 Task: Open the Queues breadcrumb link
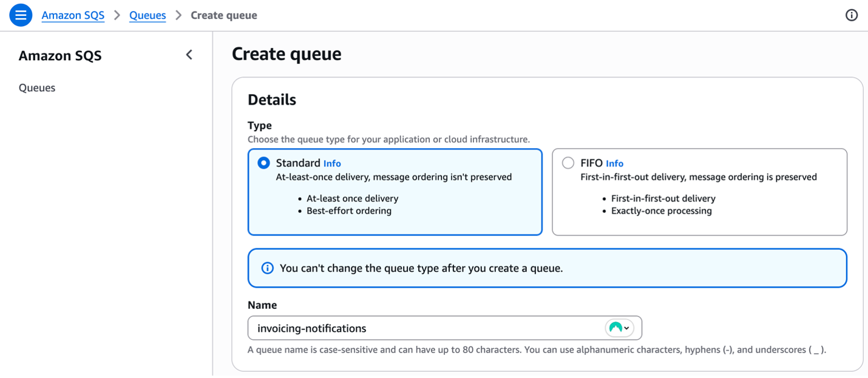tap(147, 15)
